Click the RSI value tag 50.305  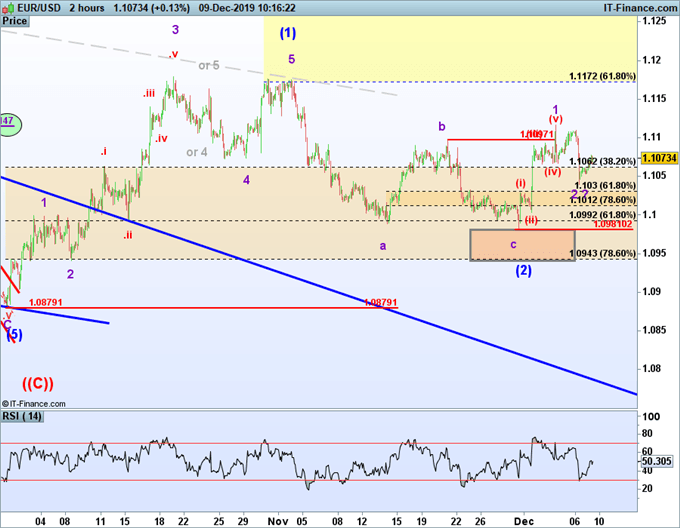point(658,462)
